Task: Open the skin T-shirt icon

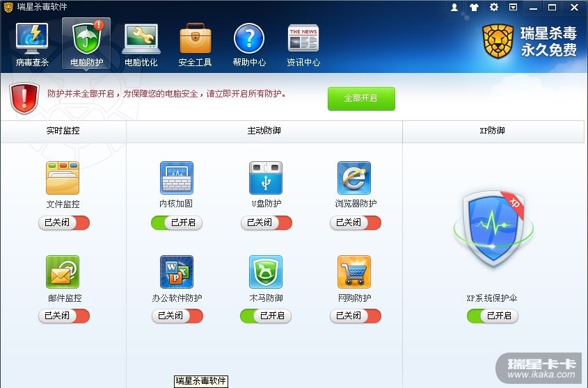Action: click(474, 7)
